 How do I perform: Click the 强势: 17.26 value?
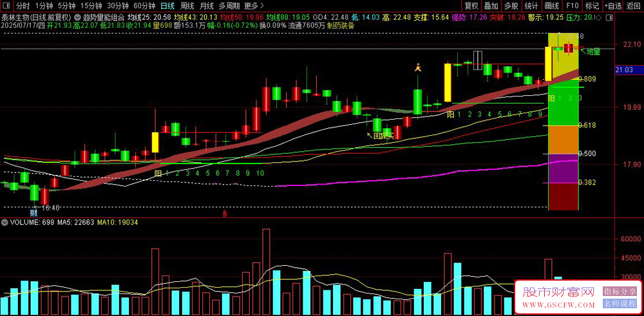point(469,17)
